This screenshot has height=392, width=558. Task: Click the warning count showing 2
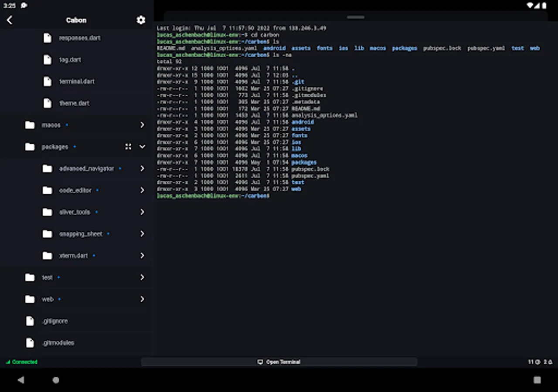click(548, 362)
